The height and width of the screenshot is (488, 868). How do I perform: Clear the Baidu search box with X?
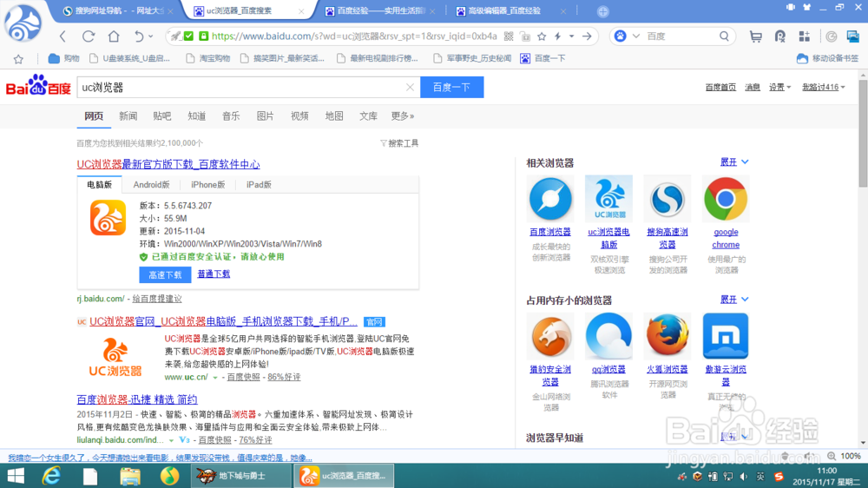coord(410,88)
